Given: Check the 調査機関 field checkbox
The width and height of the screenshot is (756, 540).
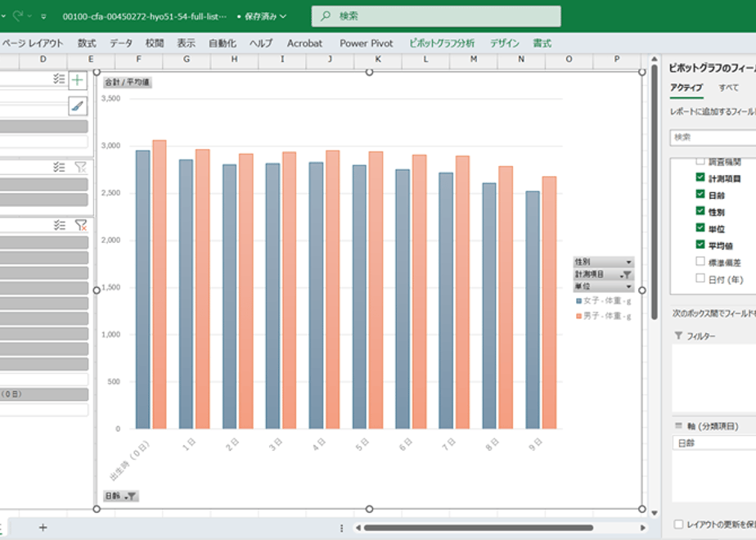Looking at the screenshot, I should (700, 161).
